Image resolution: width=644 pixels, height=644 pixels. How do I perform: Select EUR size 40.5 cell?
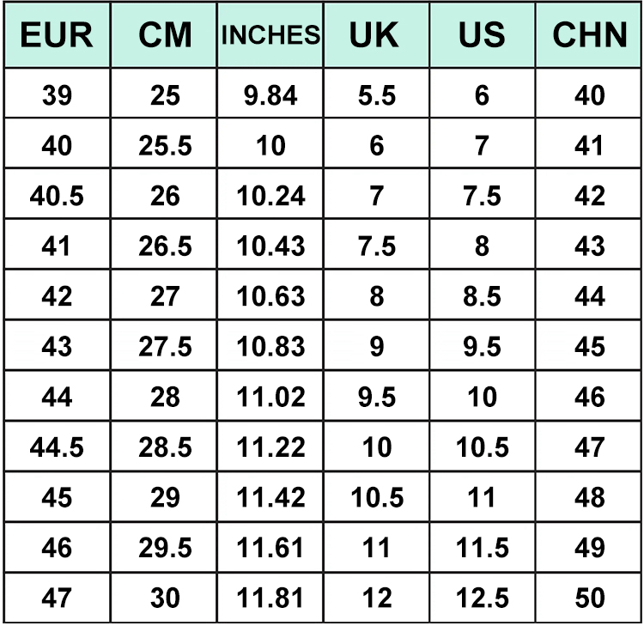point(57,196)
